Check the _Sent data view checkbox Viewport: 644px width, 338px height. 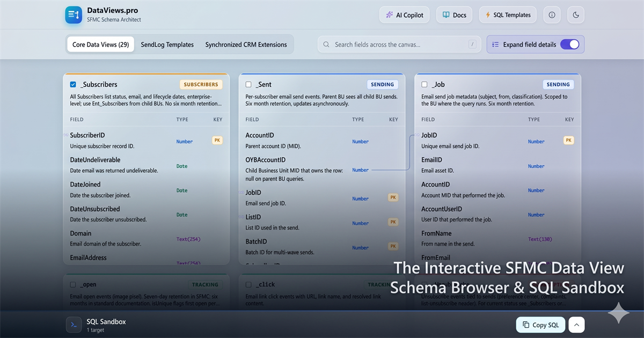click(x=248, y=84)
